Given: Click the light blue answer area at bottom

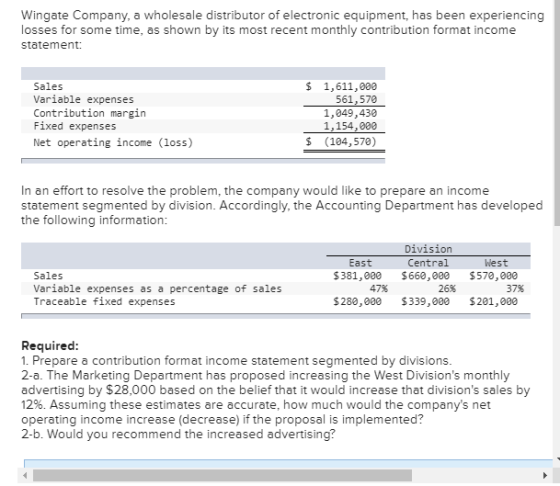Looking at the screenshot, I should point(288,464).
